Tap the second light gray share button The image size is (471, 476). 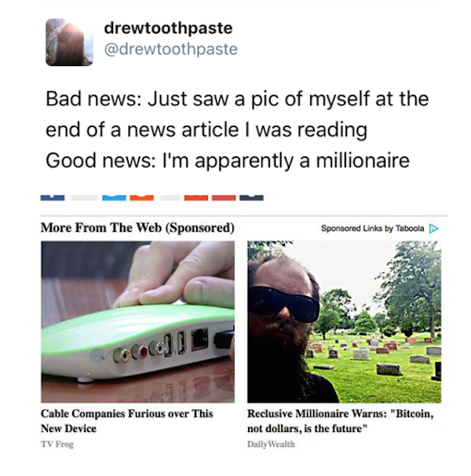pyautogui.click(x=170, y=198)
